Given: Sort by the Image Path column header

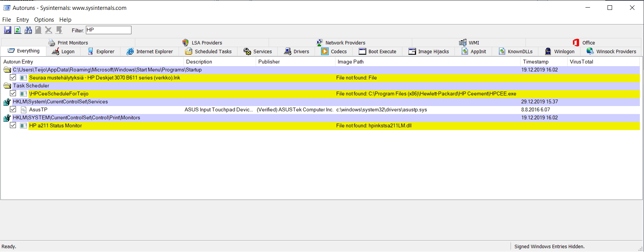Looking at the screenshot, I should click(428, 62).
